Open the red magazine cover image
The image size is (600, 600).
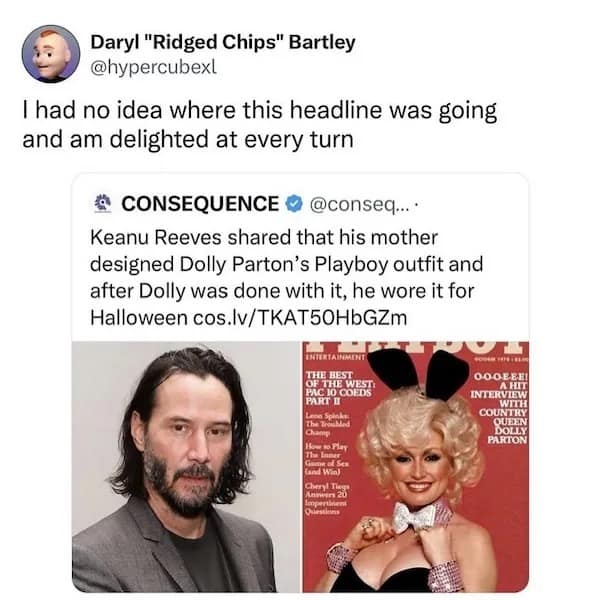[x=416, y=466]
